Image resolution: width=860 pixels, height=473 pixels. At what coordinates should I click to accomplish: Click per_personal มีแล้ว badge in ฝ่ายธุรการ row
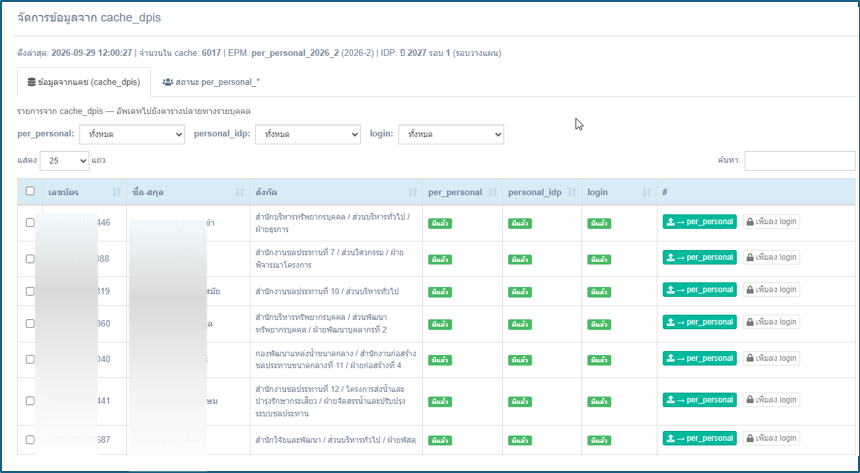[440, 223]
